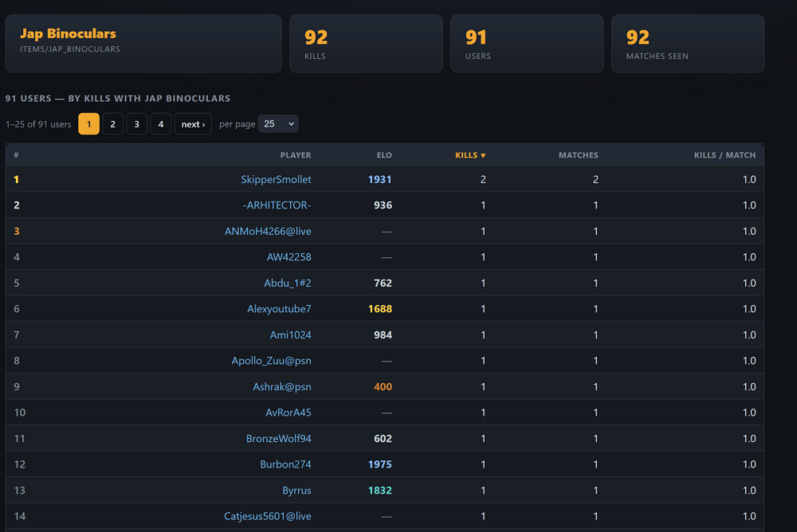This screenshot has height=532, width=797.
Task: Click the ELO value 1688
Action: click(379, 309)
